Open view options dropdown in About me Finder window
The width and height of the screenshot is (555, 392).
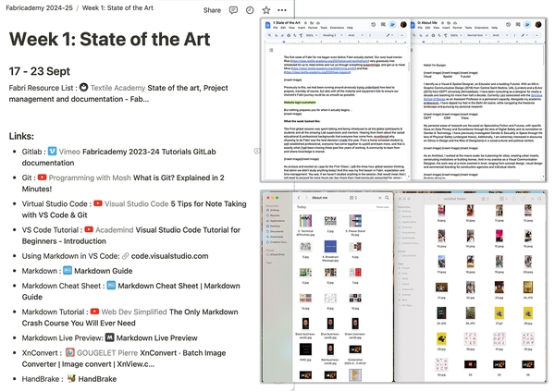pos(353,198)
